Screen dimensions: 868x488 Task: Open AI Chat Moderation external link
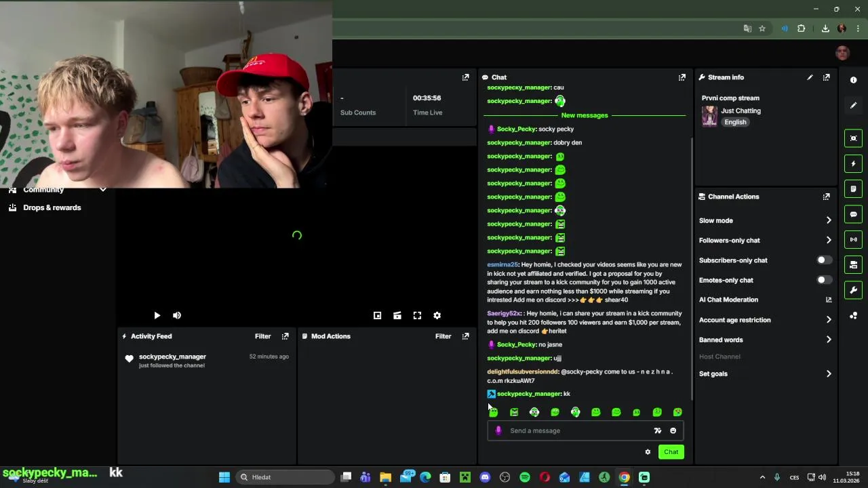point(829,300)
